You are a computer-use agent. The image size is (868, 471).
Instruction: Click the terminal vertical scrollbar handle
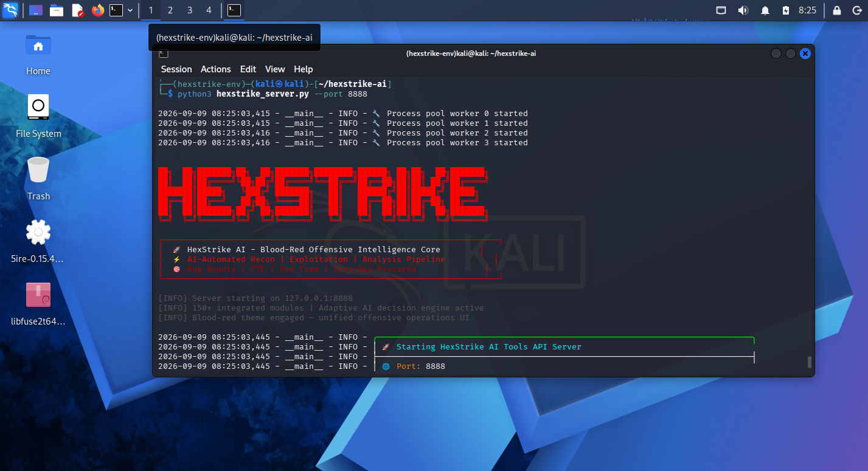[x=810, y=362]
